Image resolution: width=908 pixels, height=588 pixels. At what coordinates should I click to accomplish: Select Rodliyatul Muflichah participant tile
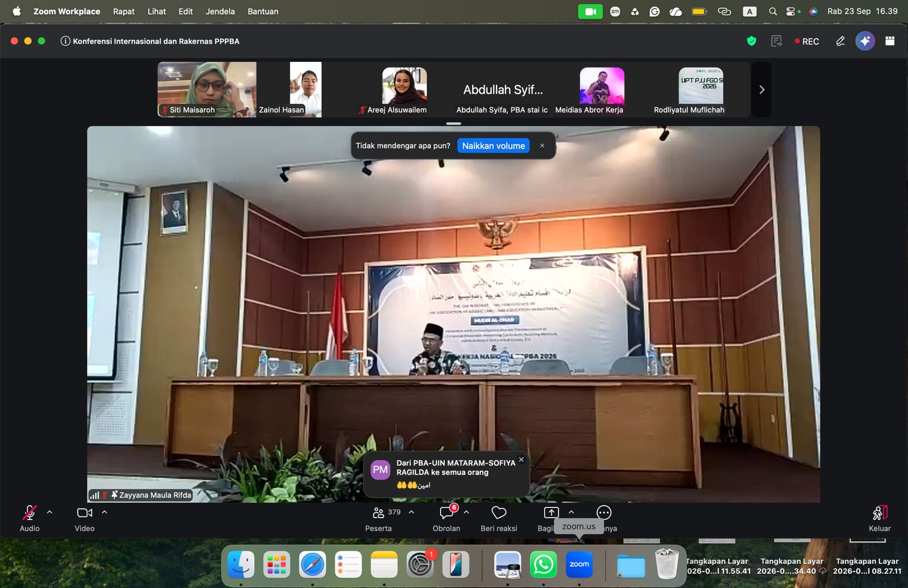701,90
